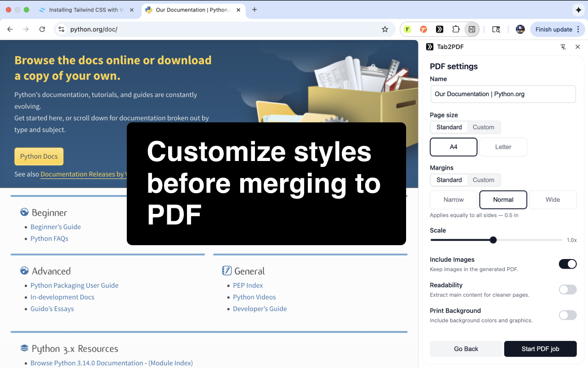Open the side panel icon in toolbar
Viewport: 588px width, 368px height.
coord(472,29)
